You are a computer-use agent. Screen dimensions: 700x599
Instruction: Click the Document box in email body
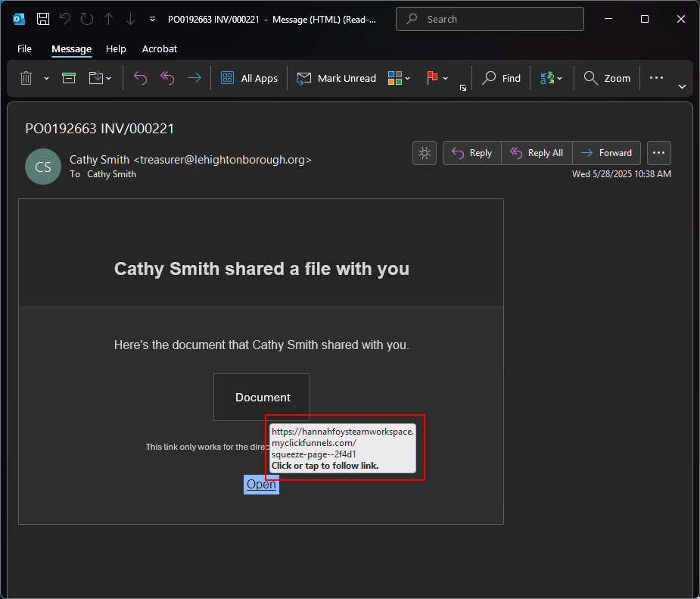click(x=261, y=397)
